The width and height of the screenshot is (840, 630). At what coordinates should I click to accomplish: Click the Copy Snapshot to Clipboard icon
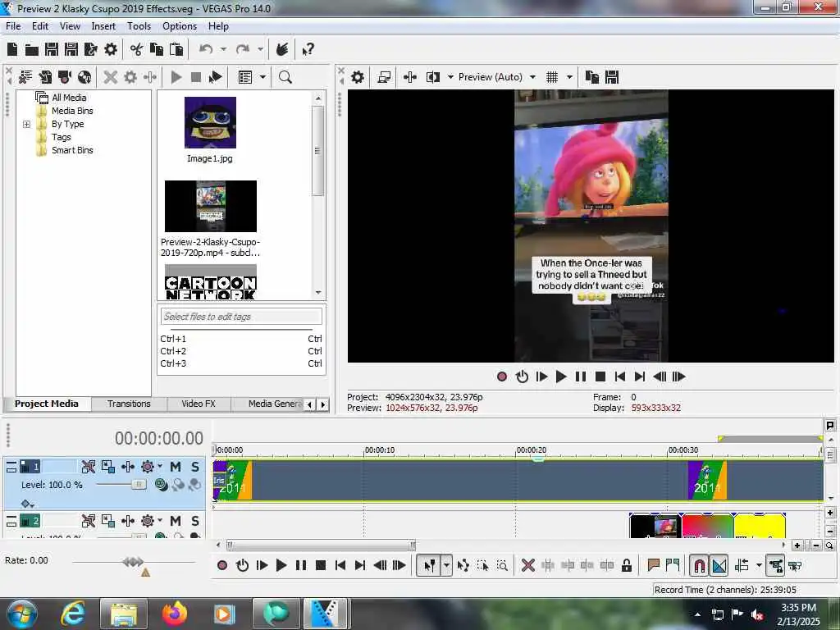point(592,77)
